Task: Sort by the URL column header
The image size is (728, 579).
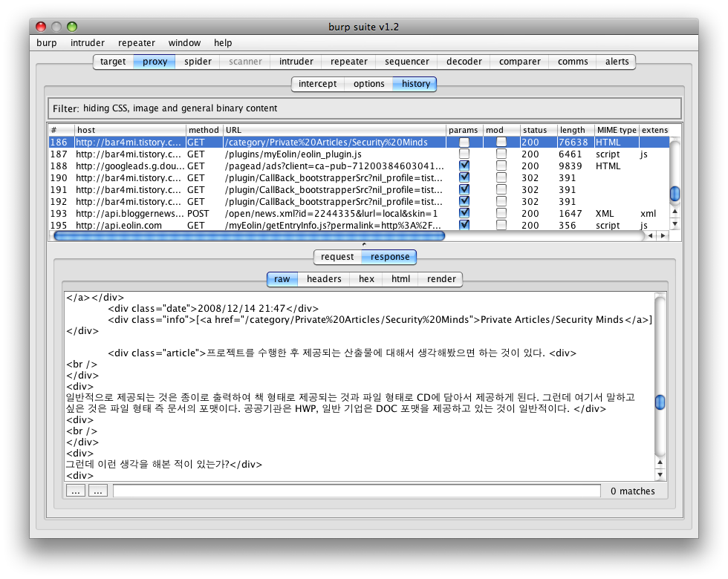Action: coord(334,130)
